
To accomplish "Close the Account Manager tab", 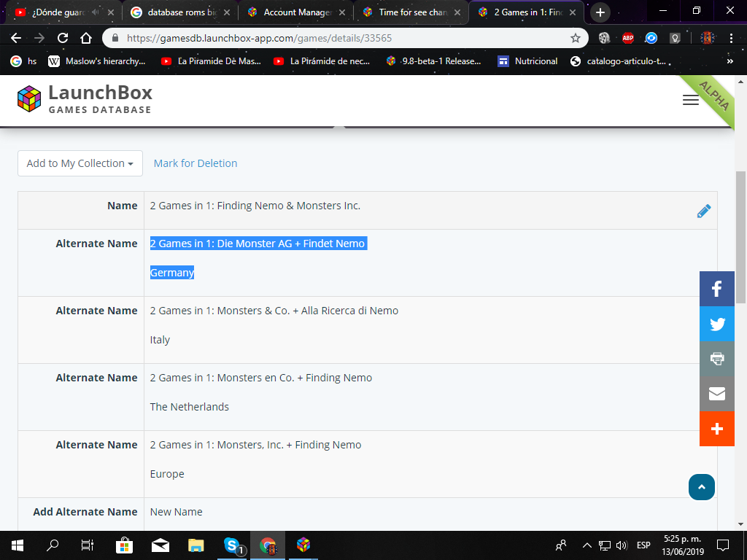I will click(x=342, y=12).
